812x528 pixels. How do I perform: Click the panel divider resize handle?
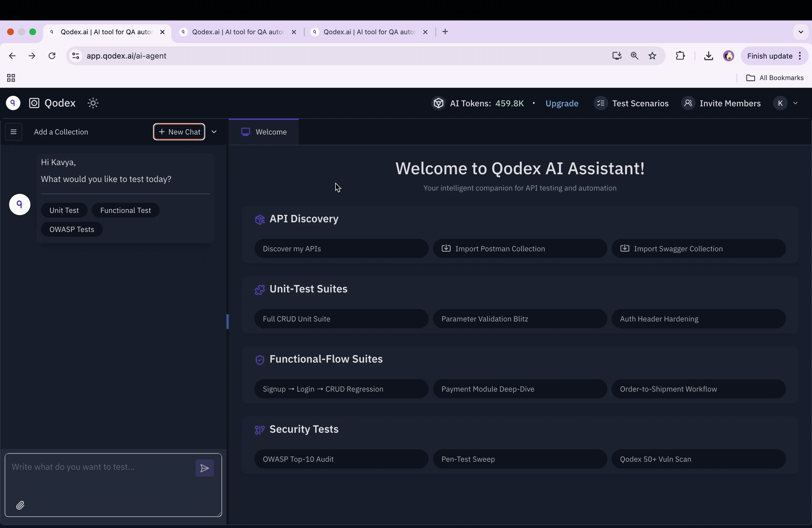pos(228,321)
